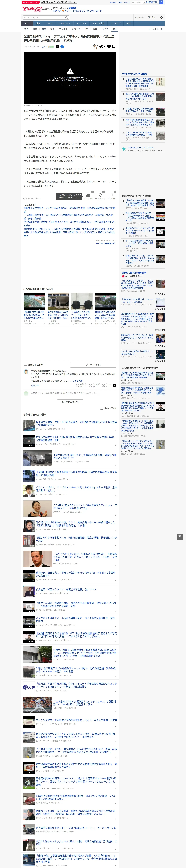This screenshot has width=186, height=868.
Task: Select the スポーツ category
Action: pyautogui.click(x=76, y=29)
